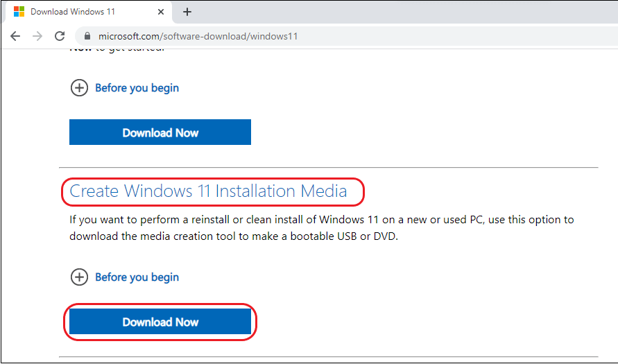The width and height of the screenshot is (618, 364).
Task: Reload the page with the refresh icon
Action: [x=60, y=36]
